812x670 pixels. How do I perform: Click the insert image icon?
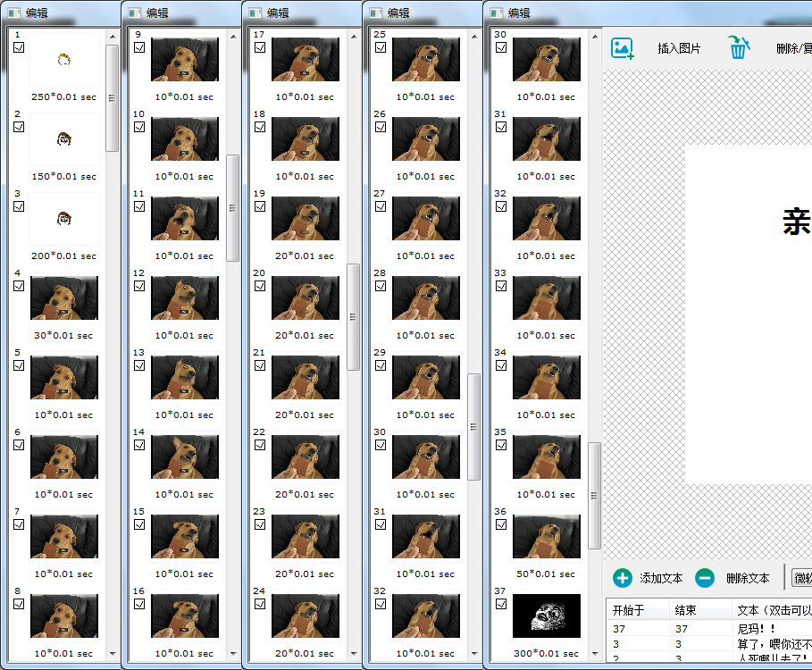coord(622,48)
